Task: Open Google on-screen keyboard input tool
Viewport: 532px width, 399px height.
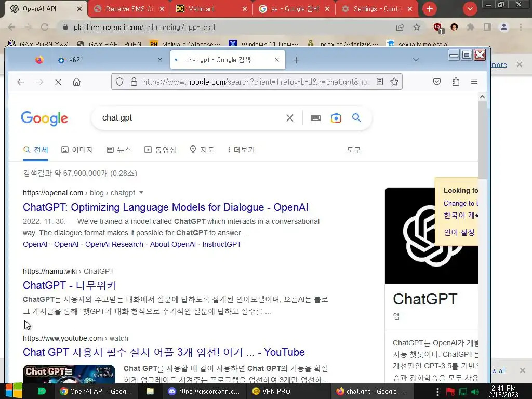Action: coord(315,118)
